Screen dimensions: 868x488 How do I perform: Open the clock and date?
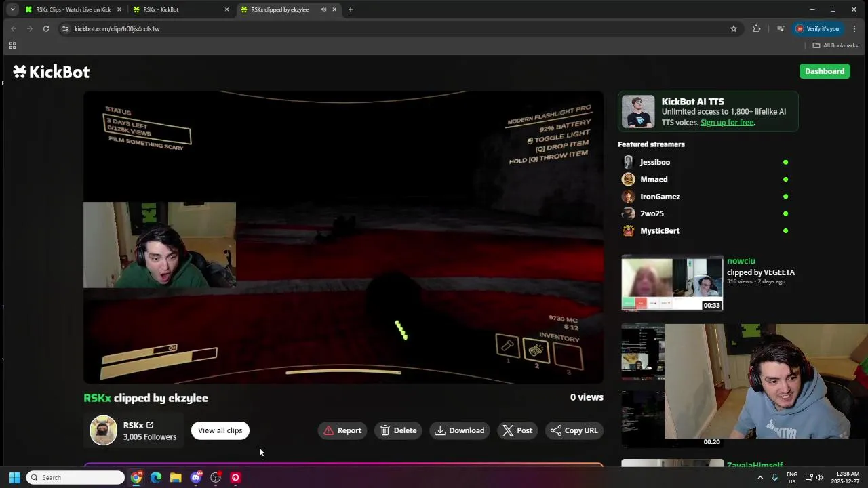click(846, 478)
